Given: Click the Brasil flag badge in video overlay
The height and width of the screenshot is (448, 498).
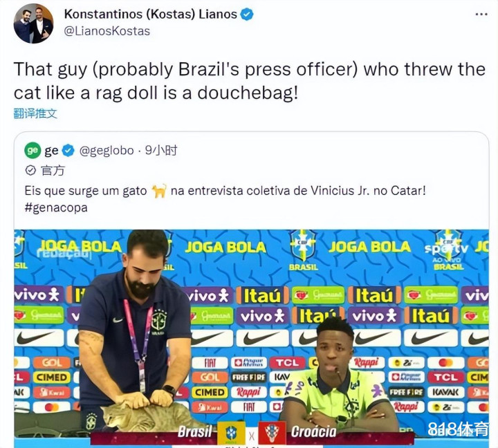Looking at the screenshot, I should pyautogui.click(x=231, y=433).
